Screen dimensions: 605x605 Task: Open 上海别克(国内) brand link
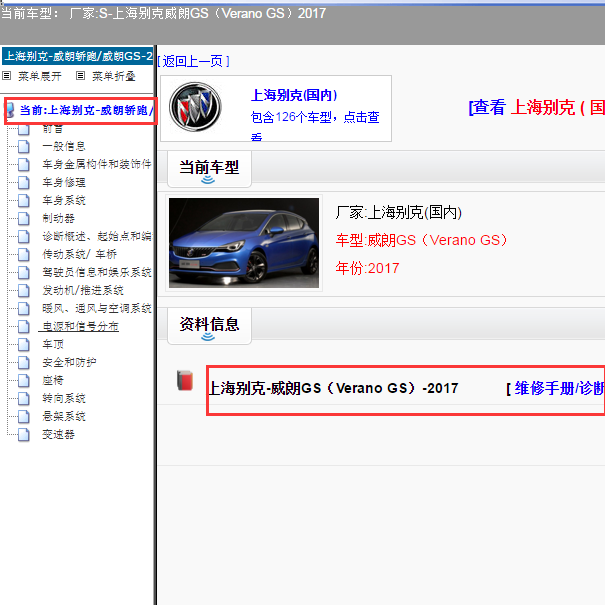pos(294,95)
